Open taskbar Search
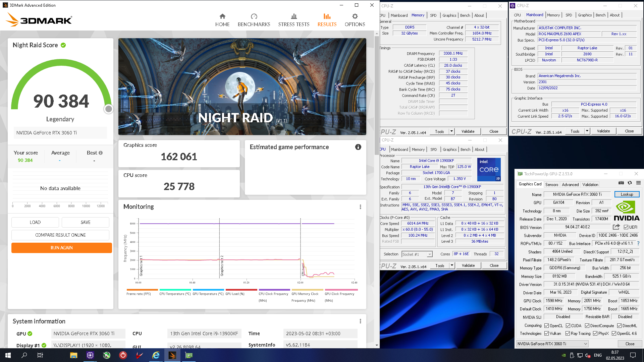Image resolution: width=644 pixels, height=362 pixels. click(24, 355)
